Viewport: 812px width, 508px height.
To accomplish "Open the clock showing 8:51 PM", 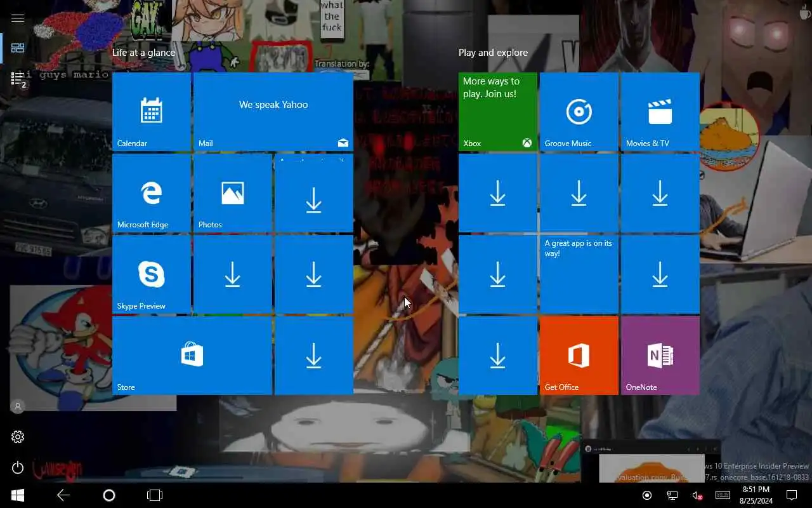I will pos(755,495).
